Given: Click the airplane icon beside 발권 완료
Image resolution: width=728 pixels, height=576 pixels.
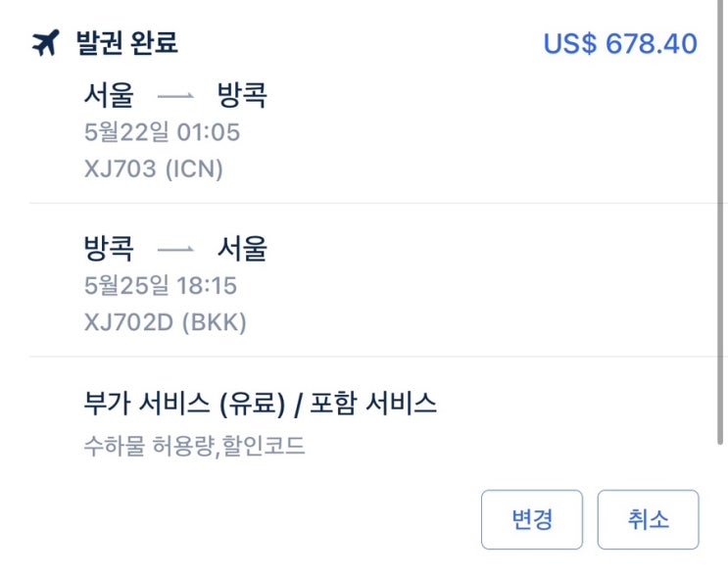Looking at the screenshot, I should (x=46, y=44).
